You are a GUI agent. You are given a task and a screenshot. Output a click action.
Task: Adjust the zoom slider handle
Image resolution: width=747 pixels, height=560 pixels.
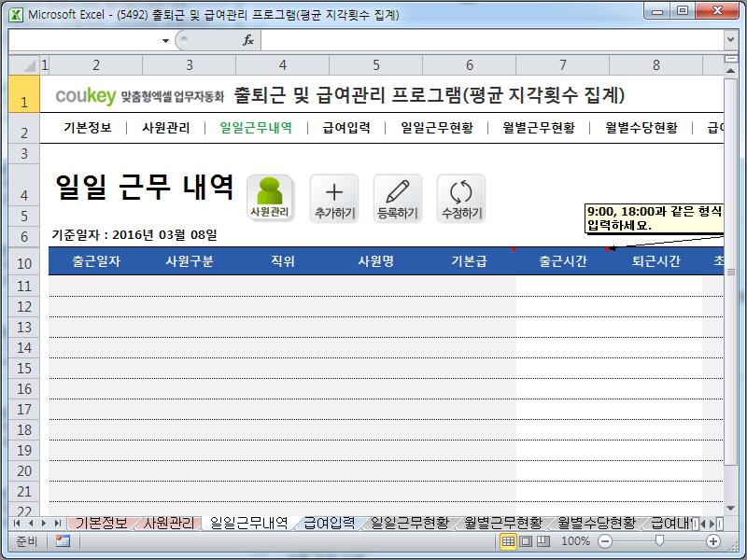[659, 540]
